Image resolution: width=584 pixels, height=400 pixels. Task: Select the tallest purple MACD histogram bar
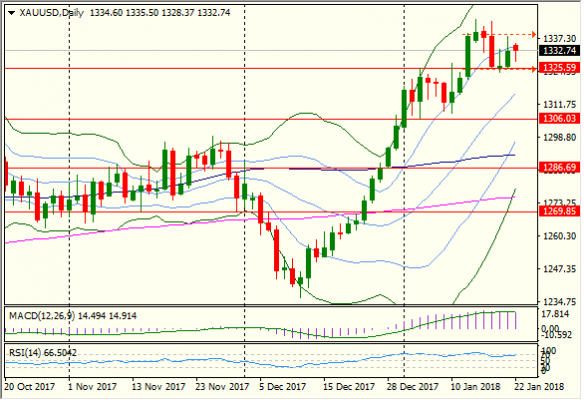tap(484, 320)
